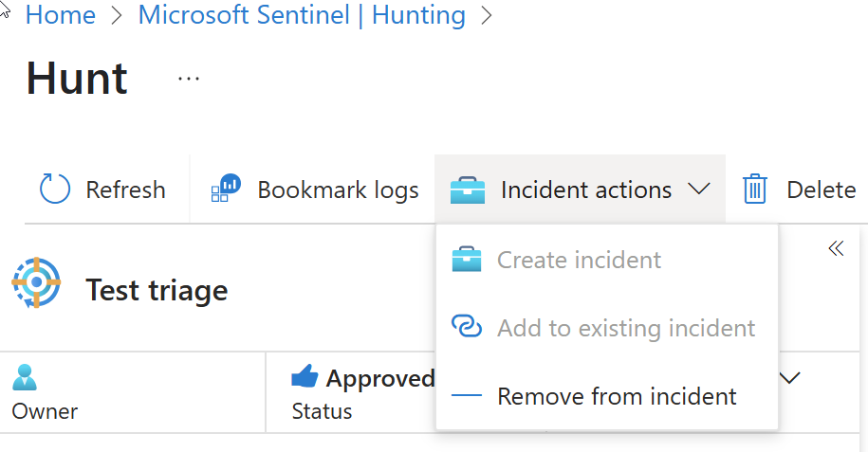Click the Create incident briefcase icon

pyautogui.click(x=467, y=259)
